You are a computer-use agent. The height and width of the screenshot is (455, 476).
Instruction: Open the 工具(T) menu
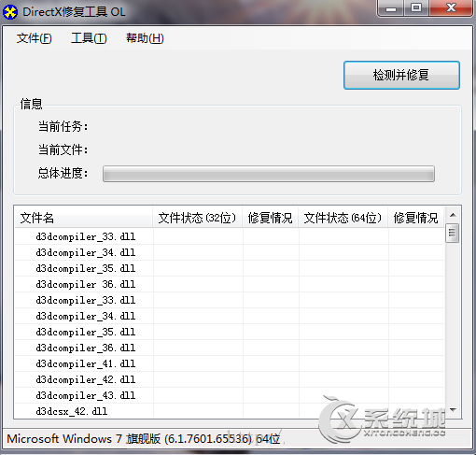coord(89,38)
